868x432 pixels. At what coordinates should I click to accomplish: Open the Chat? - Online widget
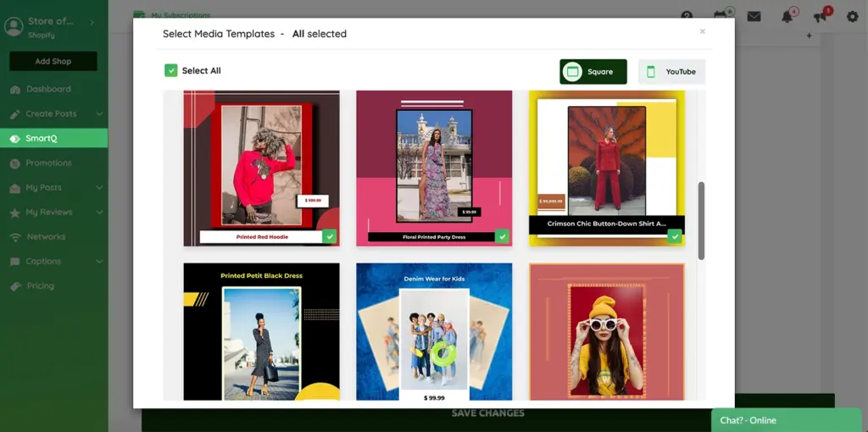(786, 420)
